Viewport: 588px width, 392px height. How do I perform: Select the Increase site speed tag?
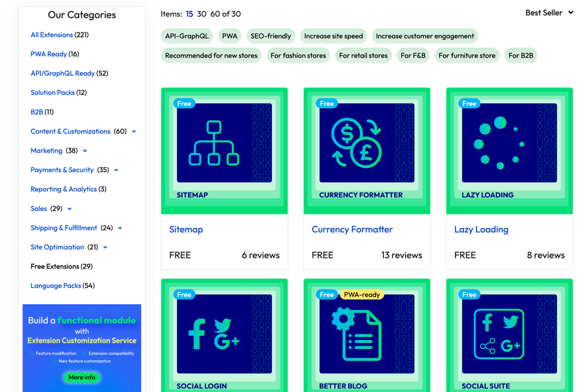(333, 36)
